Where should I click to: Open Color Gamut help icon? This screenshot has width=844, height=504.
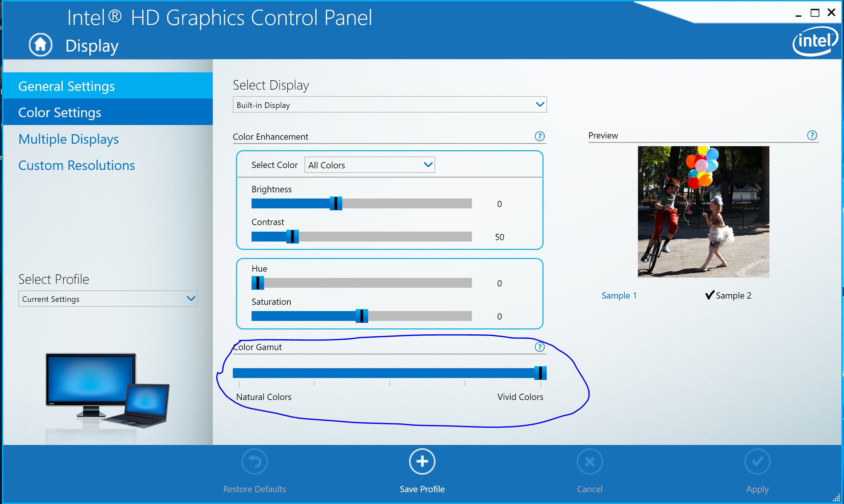click(540, 347)
